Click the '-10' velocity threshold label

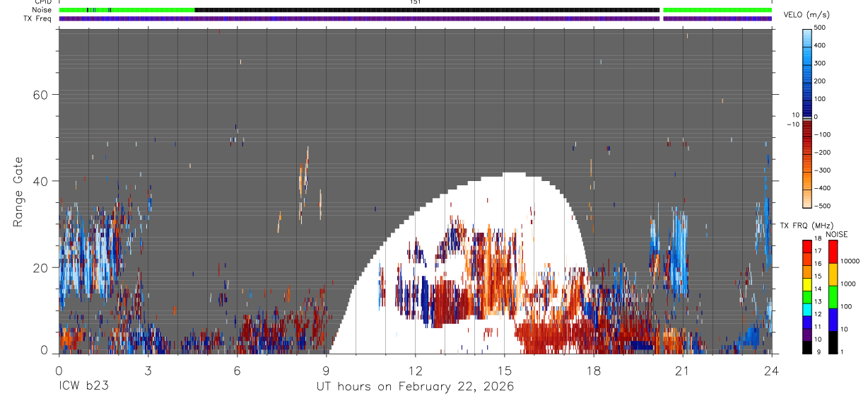click(793, 124)
